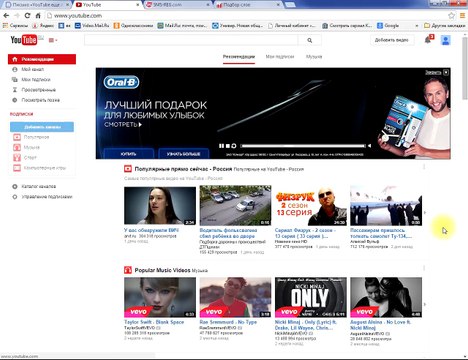
Task: Open Rae Sremmurd - No Type video title
Action: [228, 322]
